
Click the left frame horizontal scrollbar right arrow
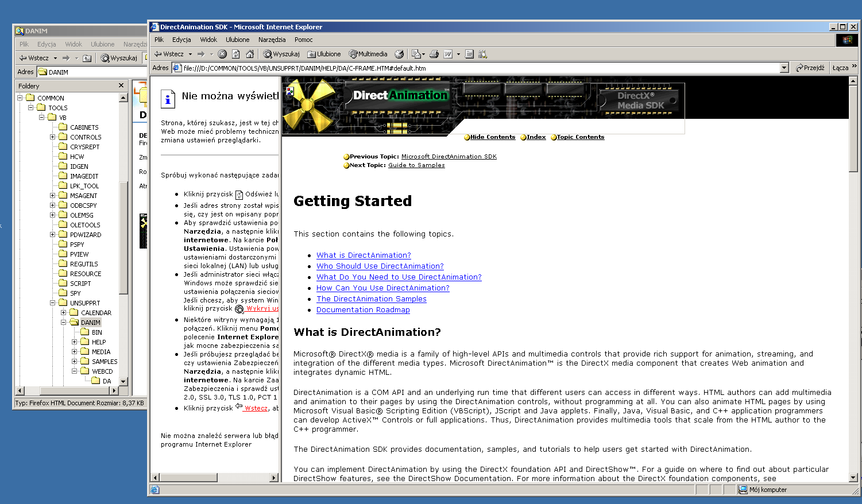[274, 478]
